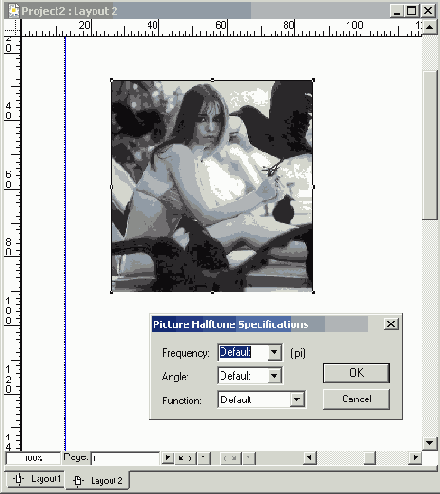The height and width of the screenshot is (494, 440).
Task: Click the Function combo box text
Action: tap(255, 399)
